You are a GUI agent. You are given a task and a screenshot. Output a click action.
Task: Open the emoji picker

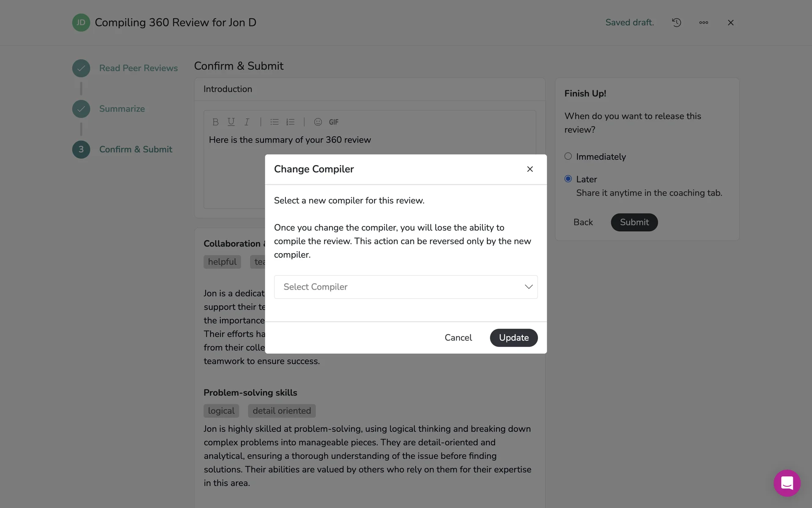coord(318,122)
